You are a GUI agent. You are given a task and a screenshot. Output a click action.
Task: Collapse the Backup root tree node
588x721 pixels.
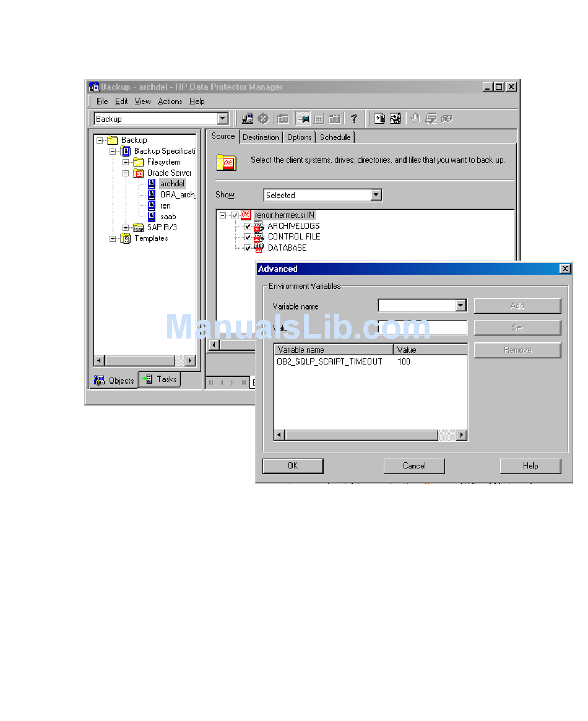(x=99, y=140)
